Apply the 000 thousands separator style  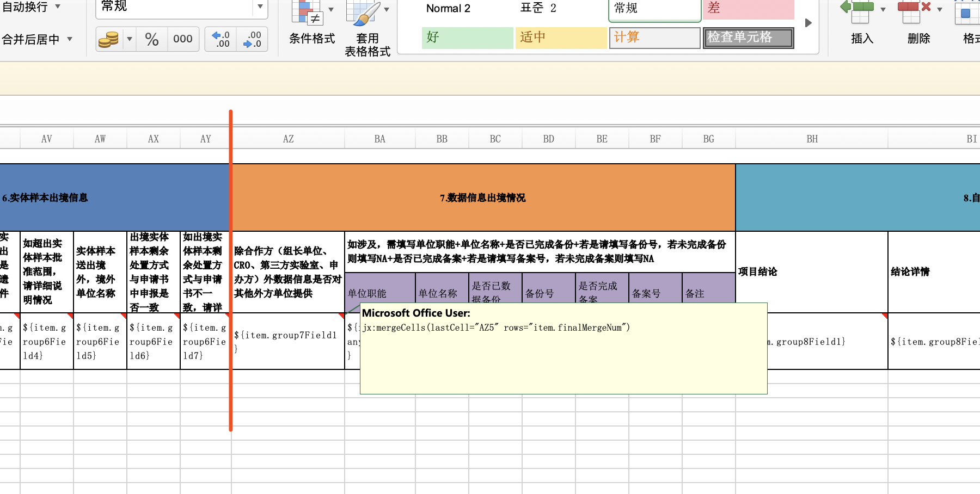click(x=183, y=39)
